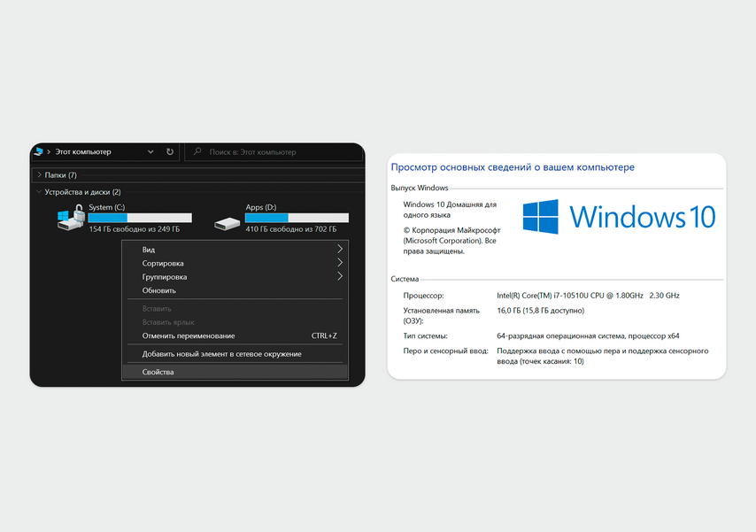Refresh the Explorer view with the reload icon
This screenshot has height=532, width=756.
coord(170,152)
